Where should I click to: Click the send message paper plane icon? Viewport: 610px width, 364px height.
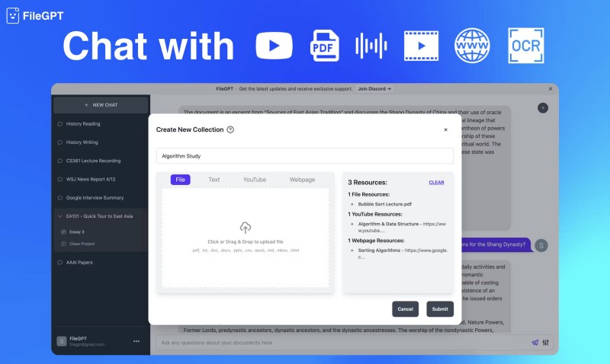coord(535,342)
